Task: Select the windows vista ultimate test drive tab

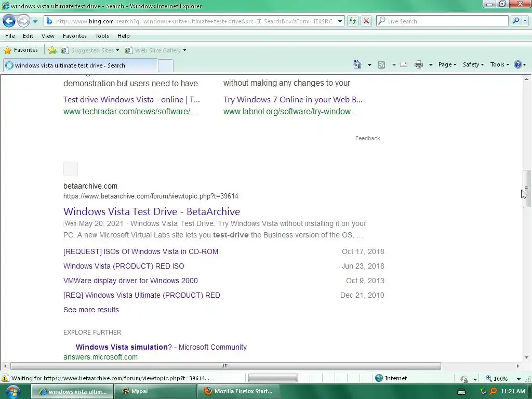Action: 81,65
